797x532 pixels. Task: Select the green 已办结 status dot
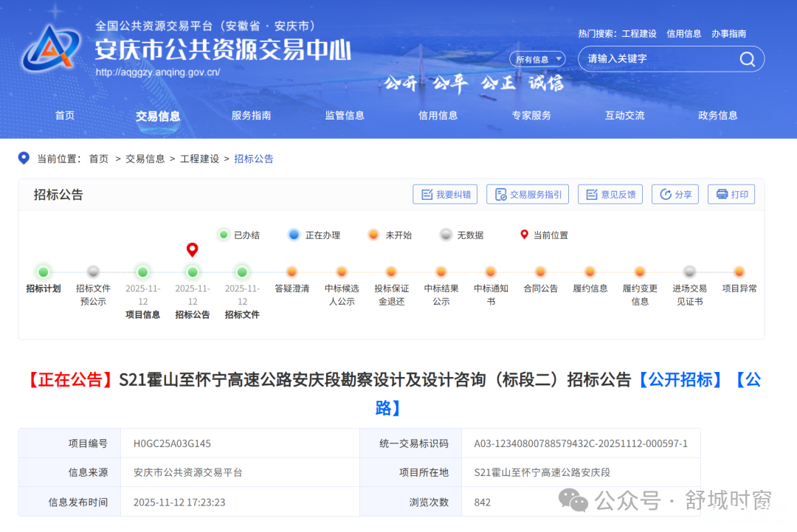tap(223, 235)
